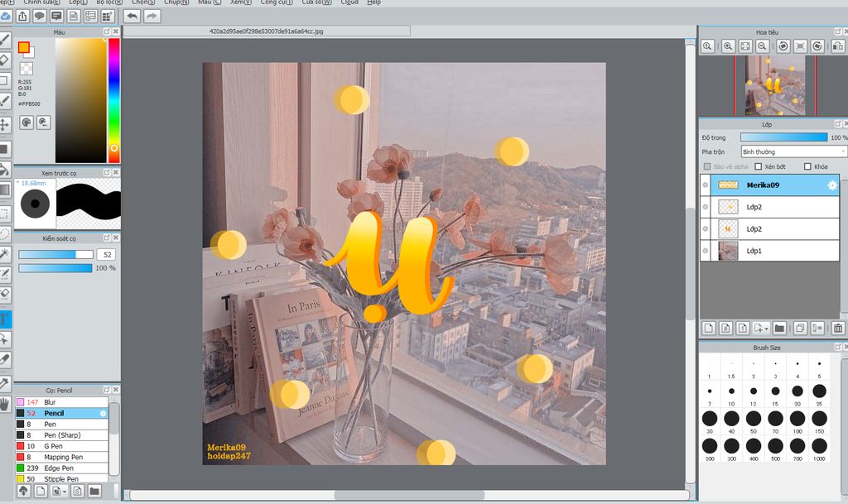Image resolution: width=848 pixels, height=504 pixels.
Task: Open the Chọn select menu
Action: pos(143,2)
